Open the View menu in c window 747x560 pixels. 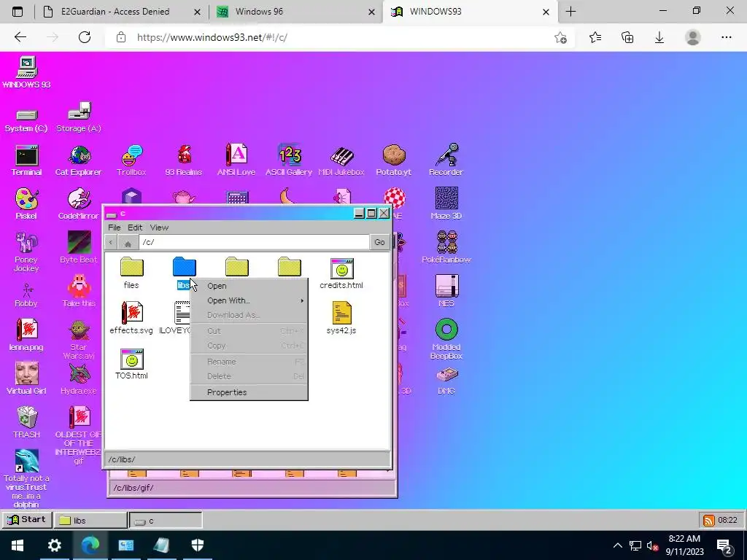(159, 227)
